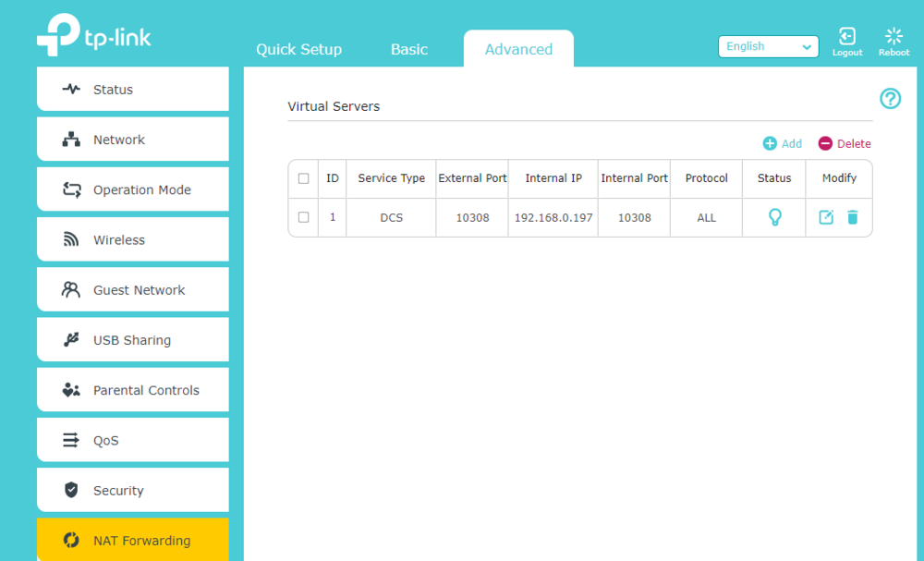Screen dimensions: 924x561
Task: Open the Security menu item
Action: [x=132, y=490]
